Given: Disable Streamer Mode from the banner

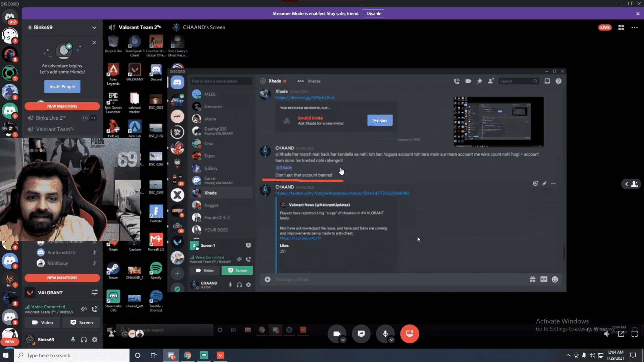Looking at the screenshot, I should [374, 14].
